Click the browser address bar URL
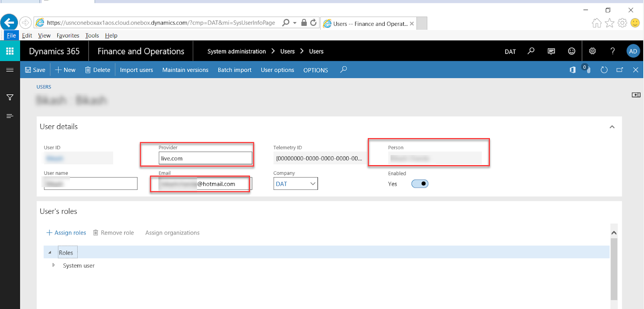Screen dimensions: 644x309 point(161,23)
